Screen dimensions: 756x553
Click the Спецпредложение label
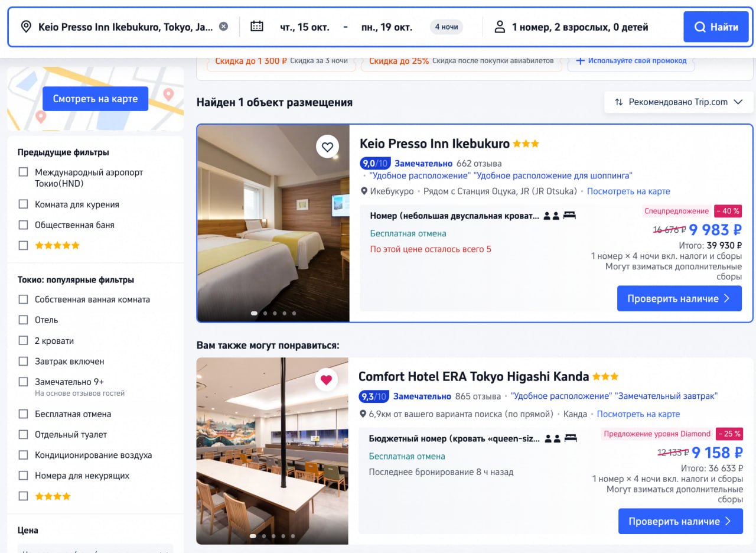pyautogui.click(x=677, y=211)
